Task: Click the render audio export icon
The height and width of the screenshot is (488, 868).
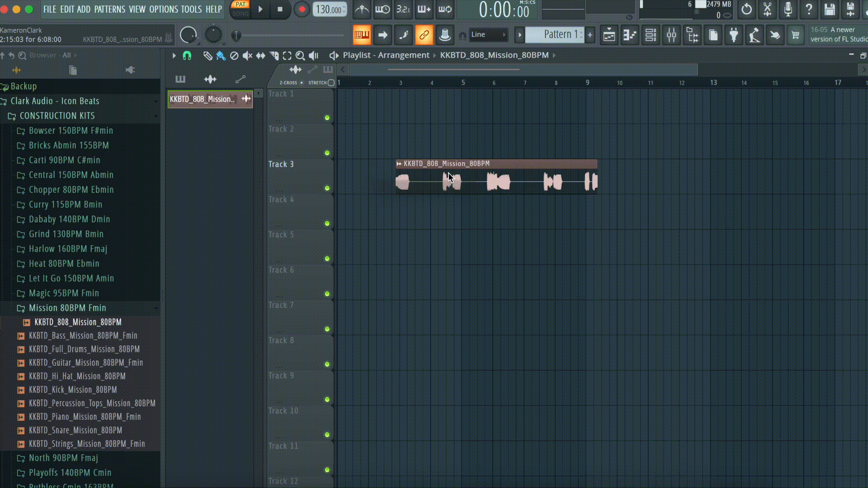Action: [850, 9]
